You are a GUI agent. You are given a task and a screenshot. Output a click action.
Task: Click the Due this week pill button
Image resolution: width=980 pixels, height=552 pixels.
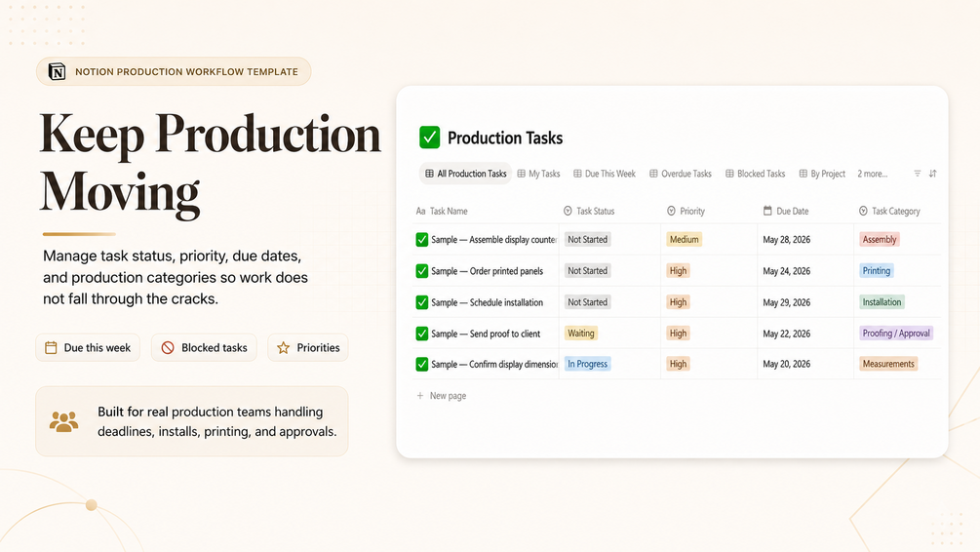pyautogui.click(x=88, y=347)
